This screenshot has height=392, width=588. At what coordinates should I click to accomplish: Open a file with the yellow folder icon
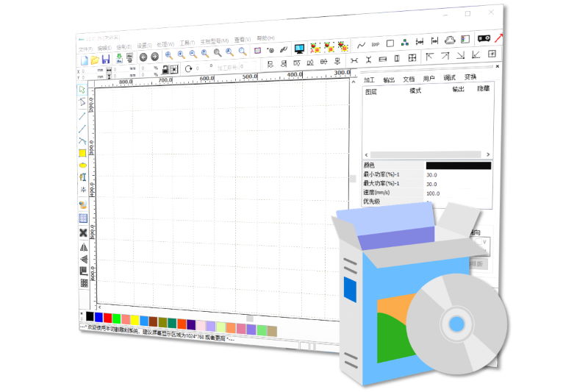click(x=95, y=60)
